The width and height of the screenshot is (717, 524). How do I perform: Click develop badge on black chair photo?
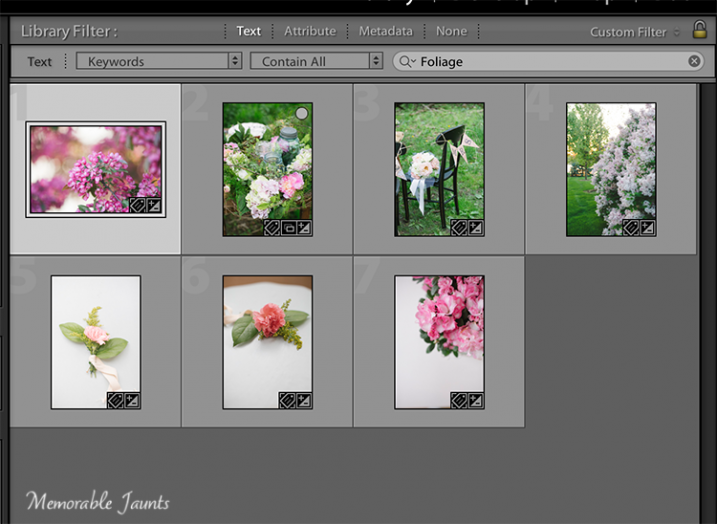pyautogui.click(x=475, y=228)
